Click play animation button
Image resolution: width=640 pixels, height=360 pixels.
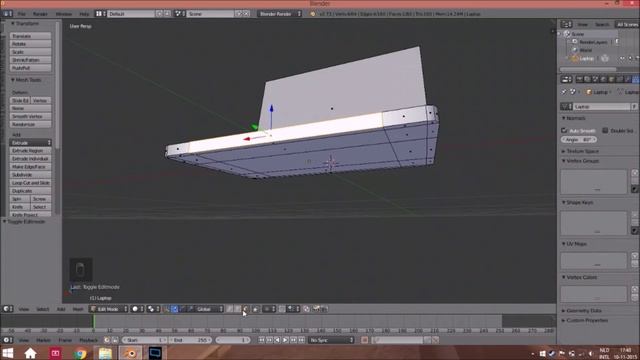point(286,340)
